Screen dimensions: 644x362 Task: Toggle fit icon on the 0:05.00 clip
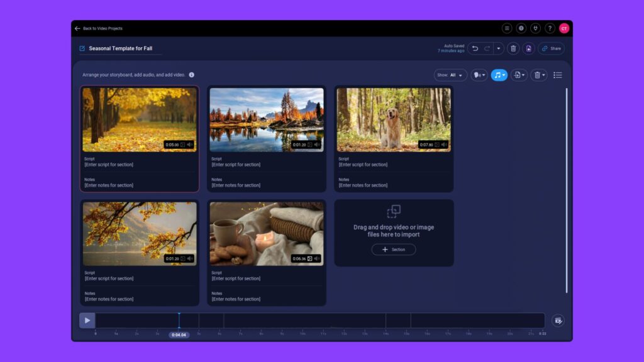tap(183, 145)
